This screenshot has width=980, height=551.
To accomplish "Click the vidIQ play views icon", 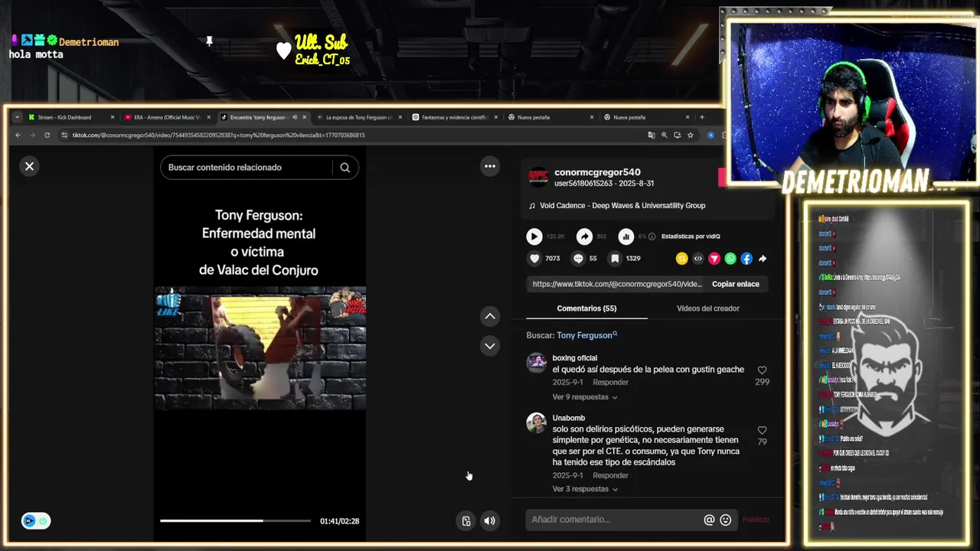I will 534,236.
